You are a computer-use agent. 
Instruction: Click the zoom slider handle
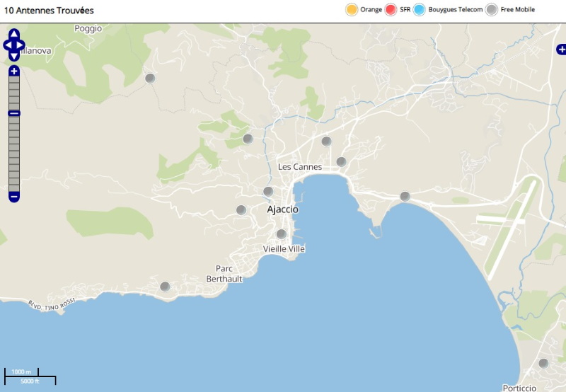pos(14,113)
